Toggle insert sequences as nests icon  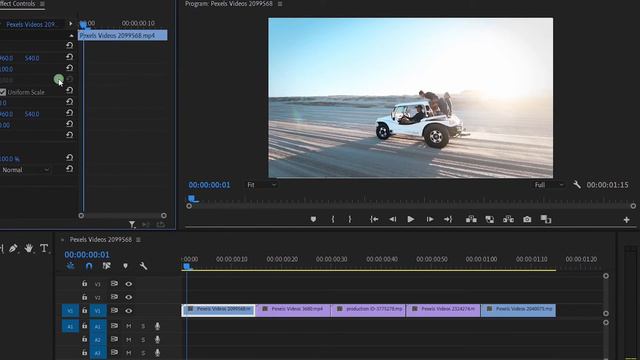[x=71, y=266]
